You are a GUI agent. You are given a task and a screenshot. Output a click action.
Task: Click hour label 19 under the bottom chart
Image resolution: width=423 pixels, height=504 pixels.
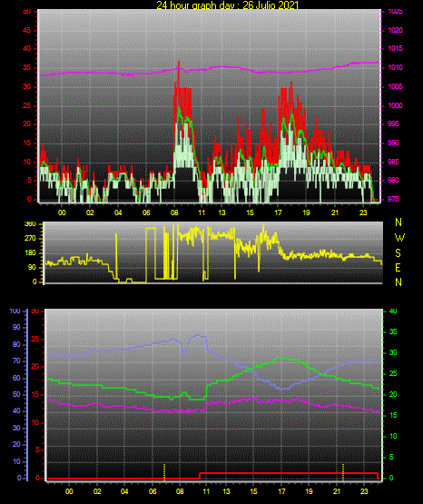pos(309,491)
